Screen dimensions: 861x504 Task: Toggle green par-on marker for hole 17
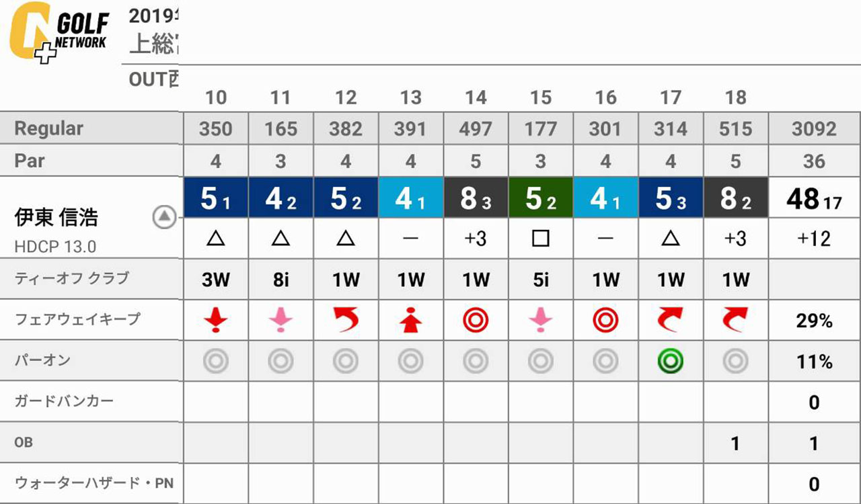coord(671,362)
